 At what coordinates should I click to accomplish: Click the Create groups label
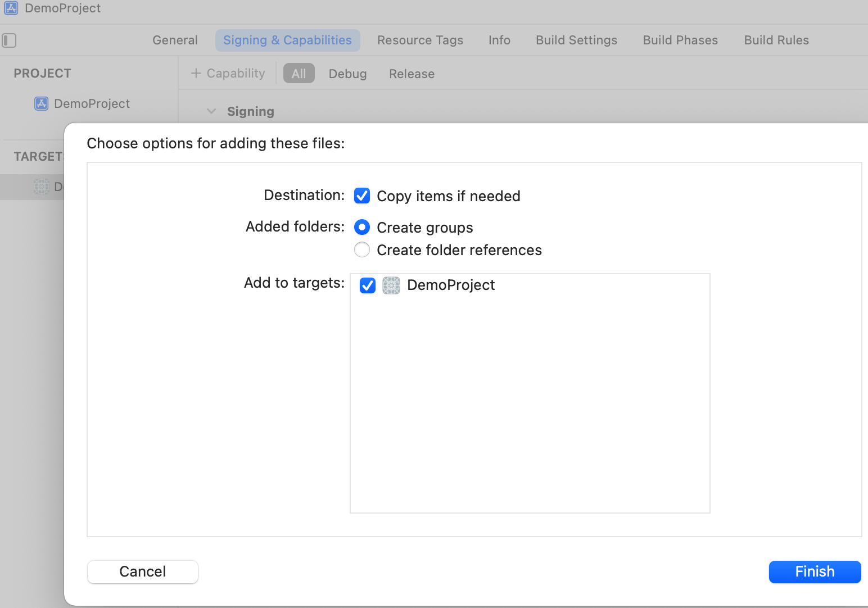click(x=425, y=227)
